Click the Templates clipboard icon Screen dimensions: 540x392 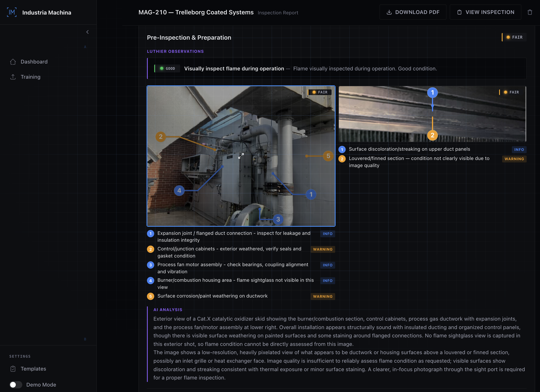pos(13,369)
